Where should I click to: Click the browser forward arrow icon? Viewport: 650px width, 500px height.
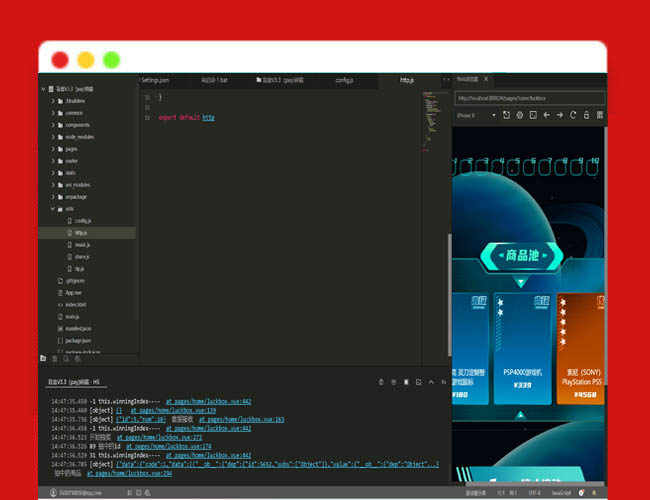[559, 115]
